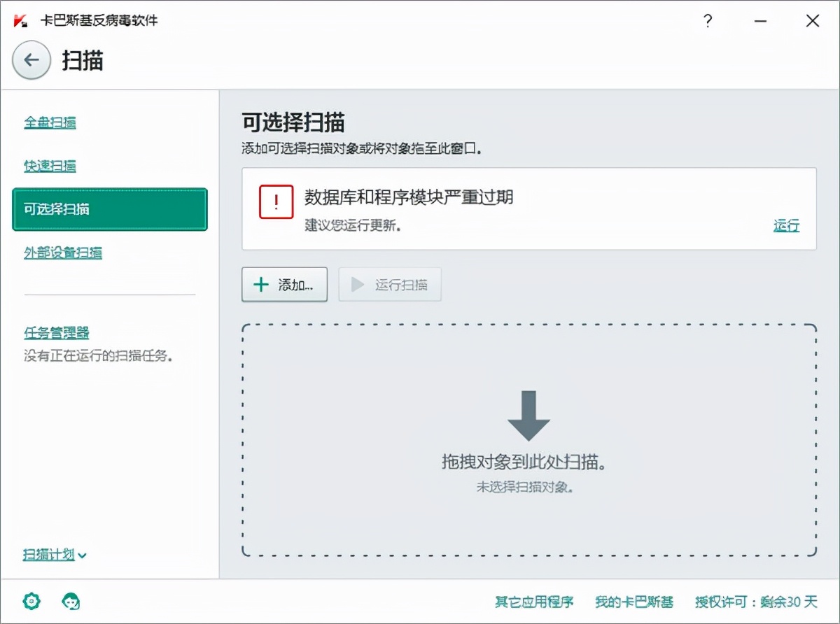The width and height of the screenshot is (840, 624).
Task: Open 其它应用程序 at the bottom
Action: (535, 601)
